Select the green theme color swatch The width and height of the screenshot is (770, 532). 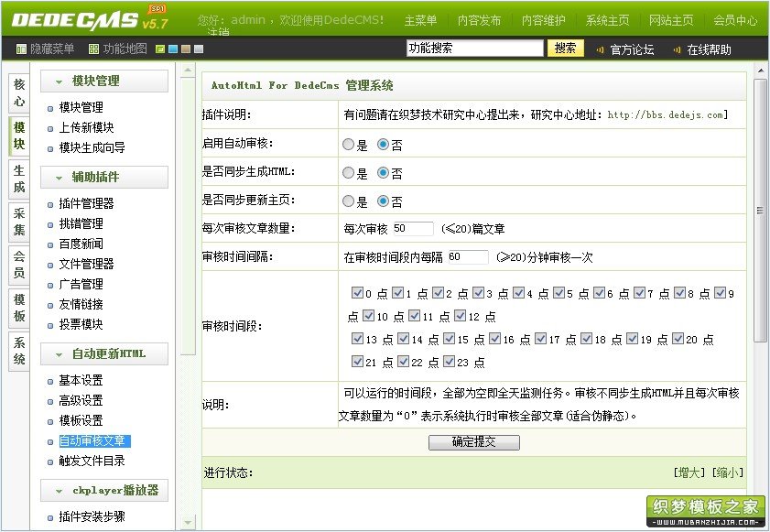point(160,49)
